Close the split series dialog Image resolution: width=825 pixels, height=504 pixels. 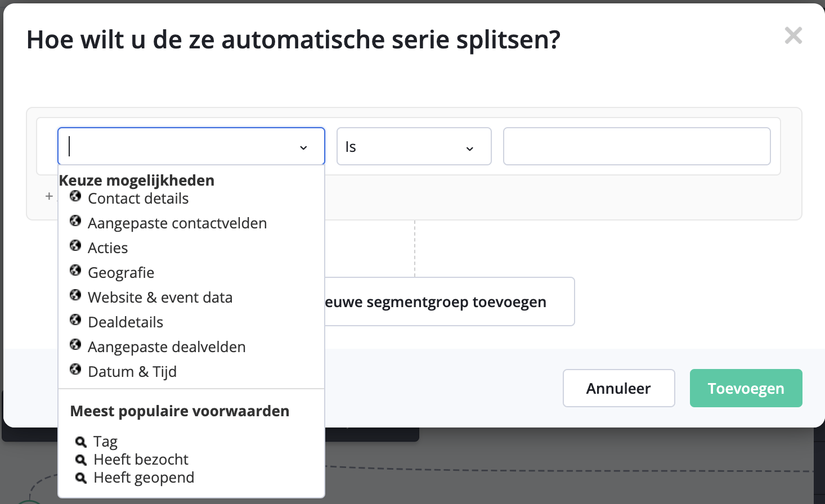tap(793, 35)
